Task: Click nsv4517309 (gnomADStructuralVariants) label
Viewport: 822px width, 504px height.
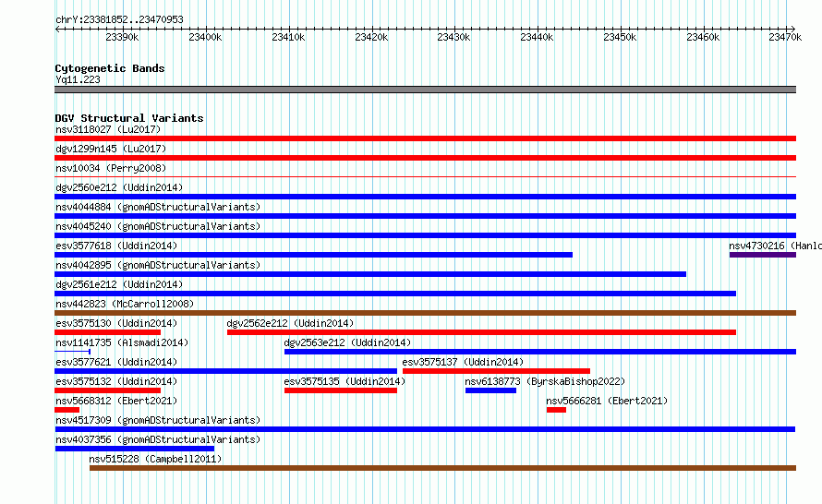Action: (x=158, y=420)
